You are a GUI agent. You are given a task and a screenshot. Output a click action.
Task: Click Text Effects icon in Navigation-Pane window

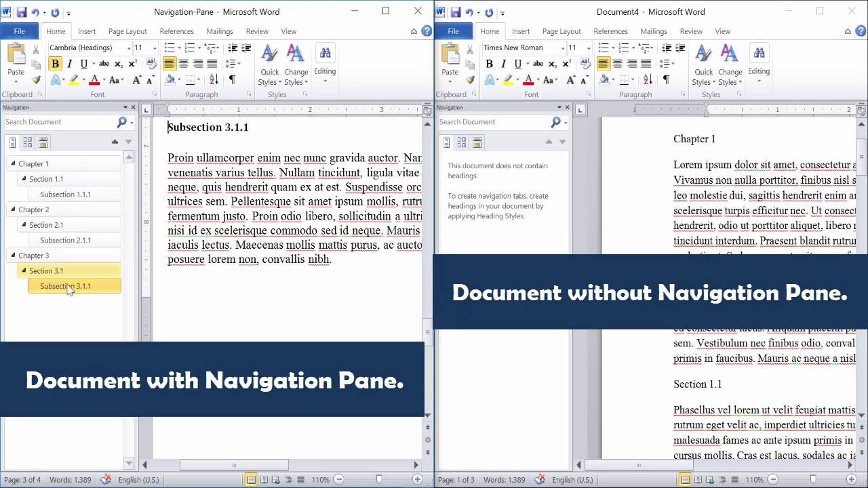[56, 80]
